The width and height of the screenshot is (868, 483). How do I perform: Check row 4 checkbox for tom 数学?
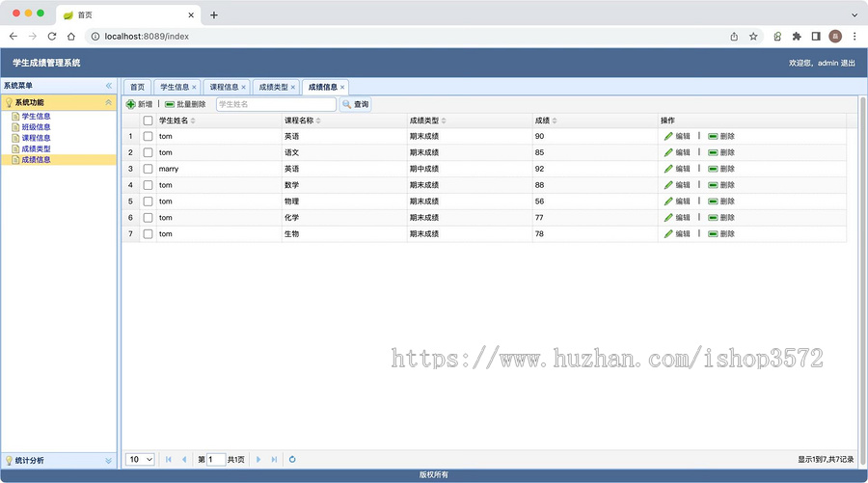(x=148, y=185)
